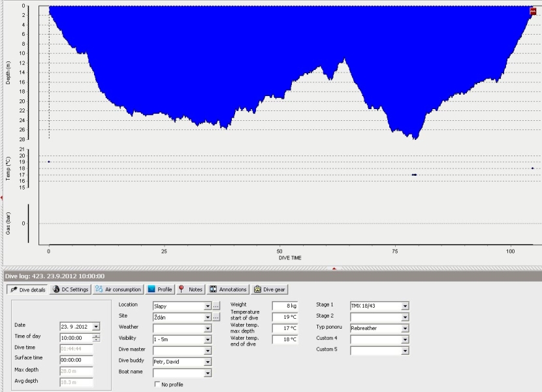Expand the Dive master dropdown

(208, 351)
